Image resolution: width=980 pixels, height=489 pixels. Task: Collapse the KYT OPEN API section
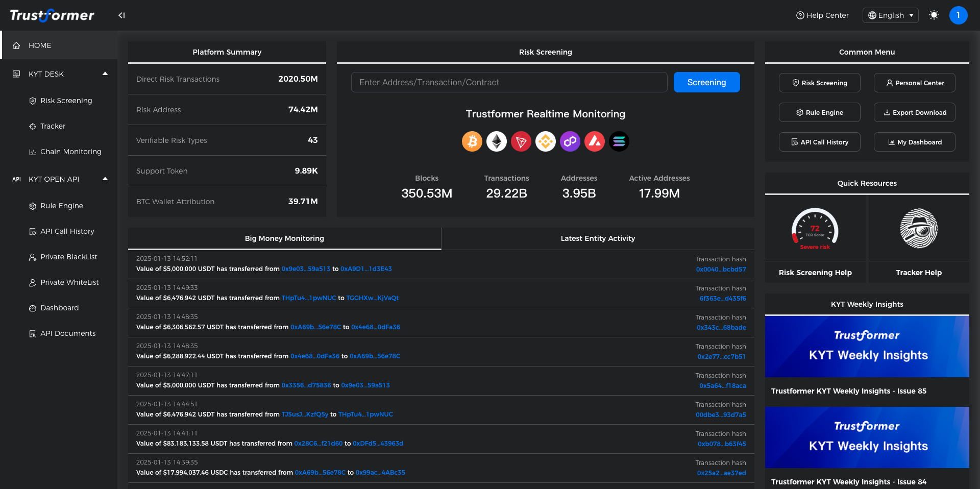[x=105, y=179]
